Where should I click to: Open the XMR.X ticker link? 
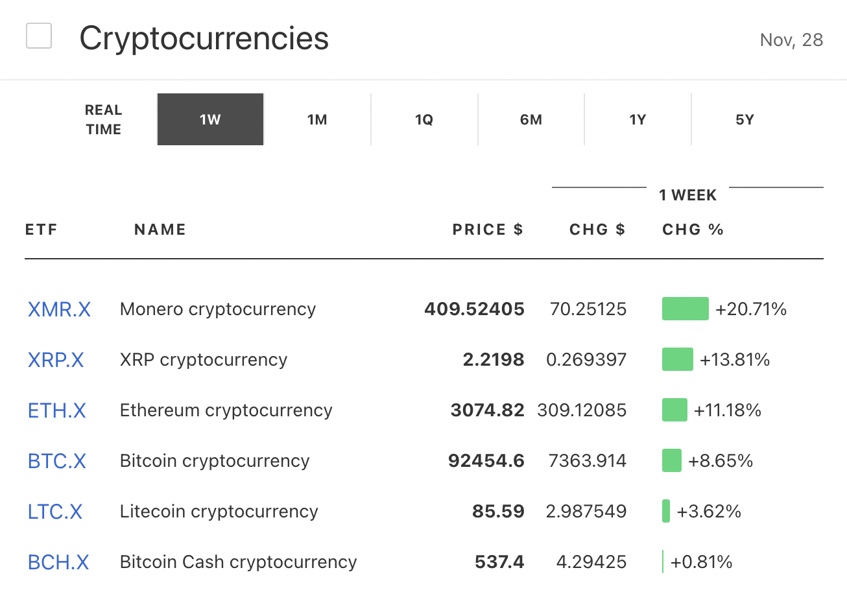click(59, 309)
